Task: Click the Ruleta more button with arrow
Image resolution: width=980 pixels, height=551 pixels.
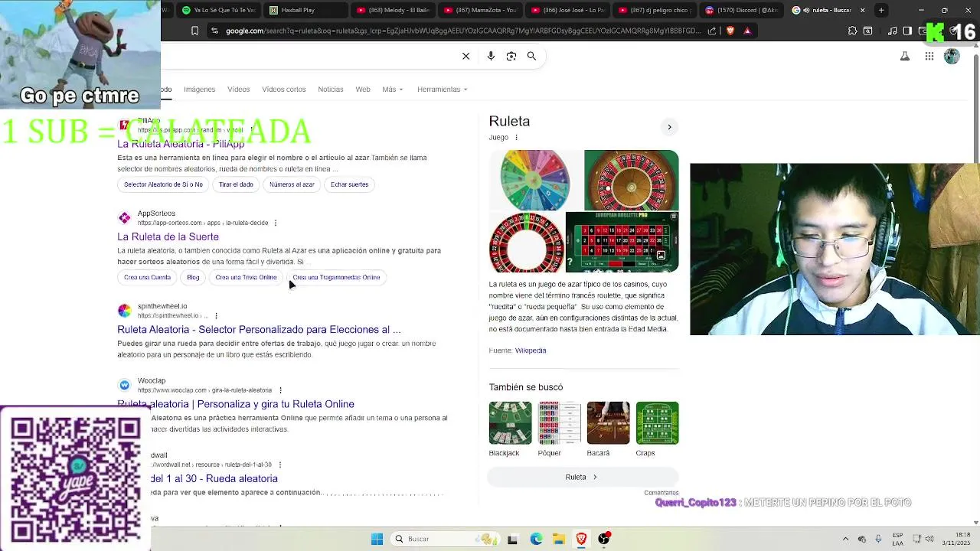Action: [x=581, y=477]
